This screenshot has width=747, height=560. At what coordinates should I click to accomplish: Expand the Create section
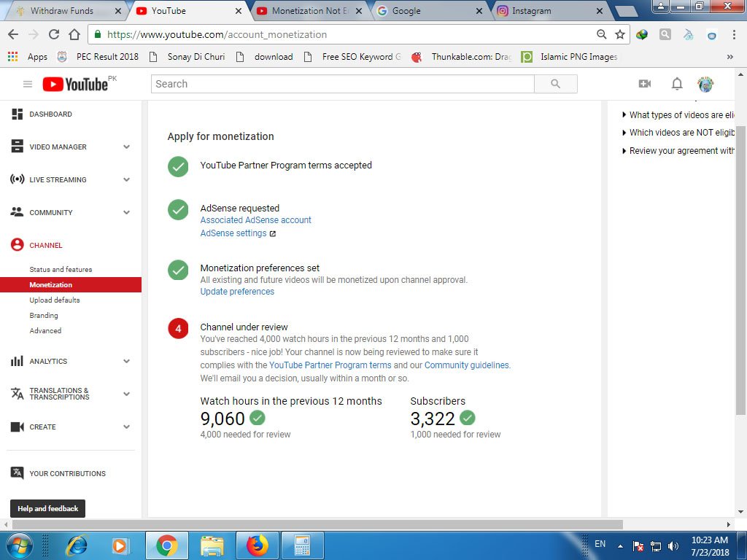coord(126,427)
